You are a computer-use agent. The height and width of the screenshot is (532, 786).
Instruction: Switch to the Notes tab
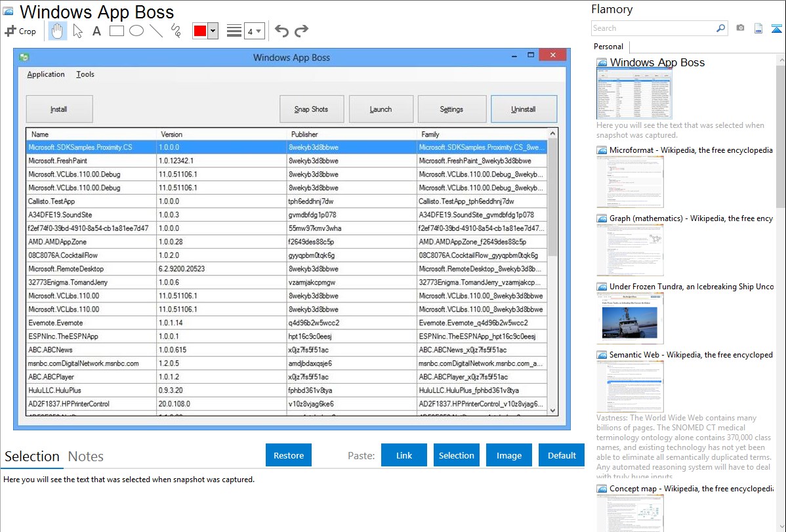pos(86,457)
